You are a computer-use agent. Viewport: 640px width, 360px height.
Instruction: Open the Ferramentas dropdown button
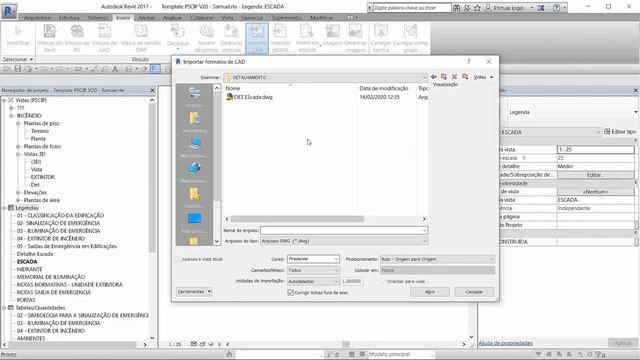194,291
